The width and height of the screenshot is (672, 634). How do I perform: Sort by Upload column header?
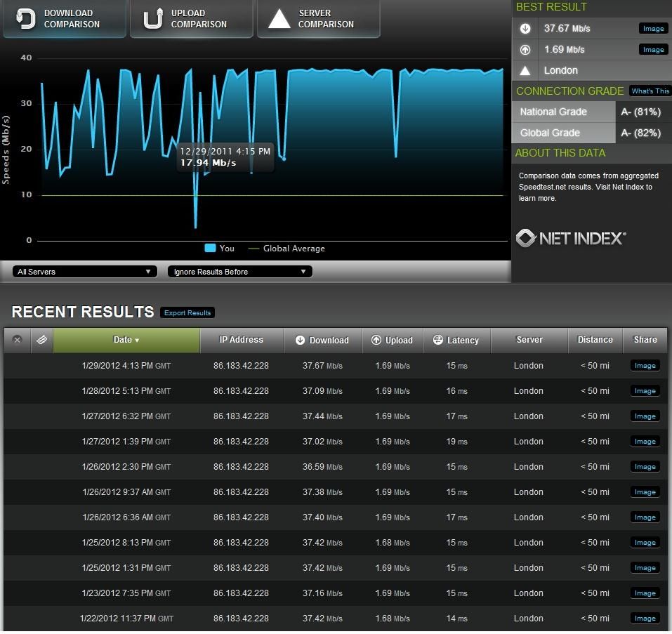point(393,340)
